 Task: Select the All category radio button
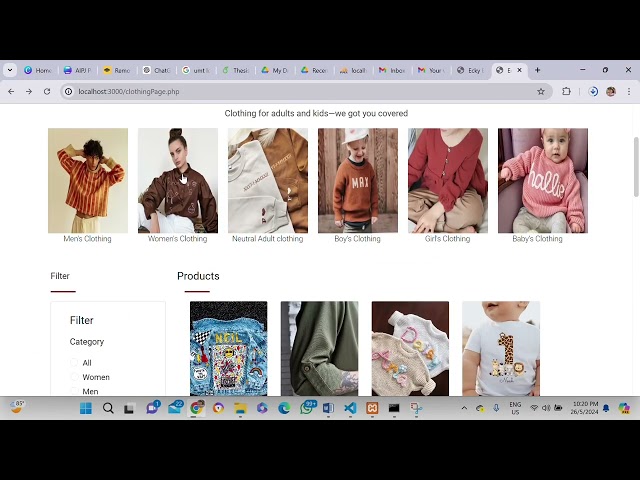(x=74, y=362)
